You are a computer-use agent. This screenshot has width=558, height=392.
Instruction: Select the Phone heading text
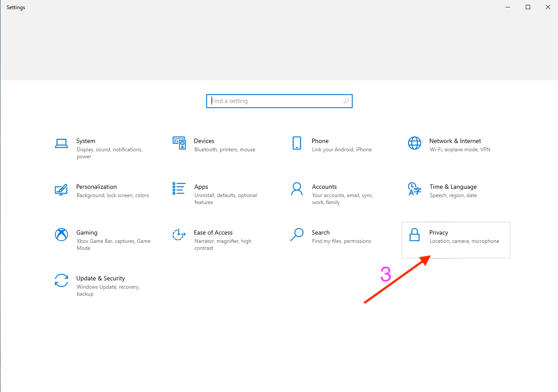click(320, 141)
